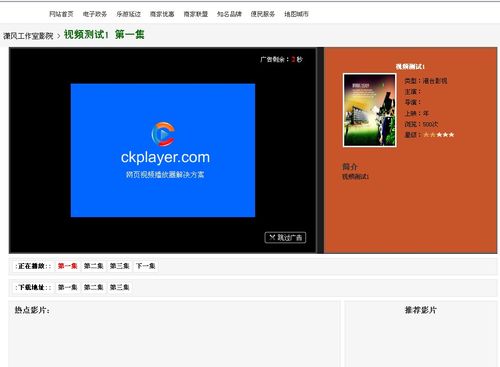Open the 商家优惠 navigation item
The width and height of the screenshot is (500, 367).
click(x=162, y=14)
